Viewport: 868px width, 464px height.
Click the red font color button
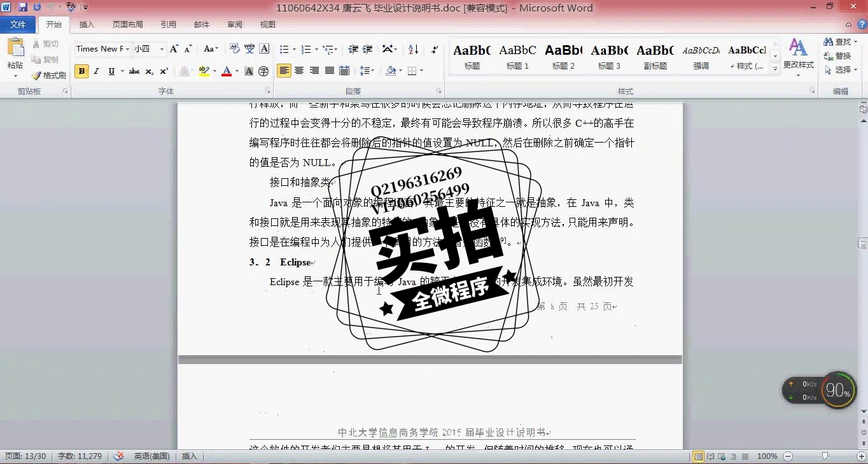click(227, 71)
